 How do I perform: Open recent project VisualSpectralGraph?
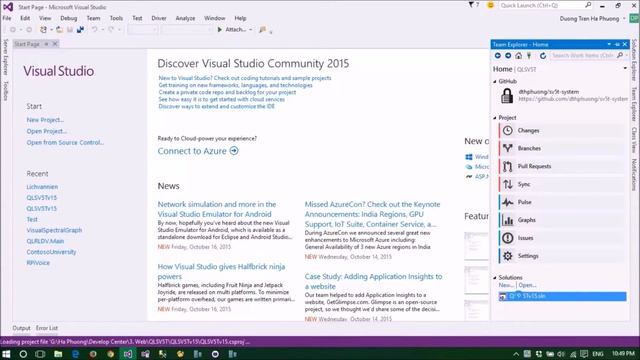coord(54,230)
